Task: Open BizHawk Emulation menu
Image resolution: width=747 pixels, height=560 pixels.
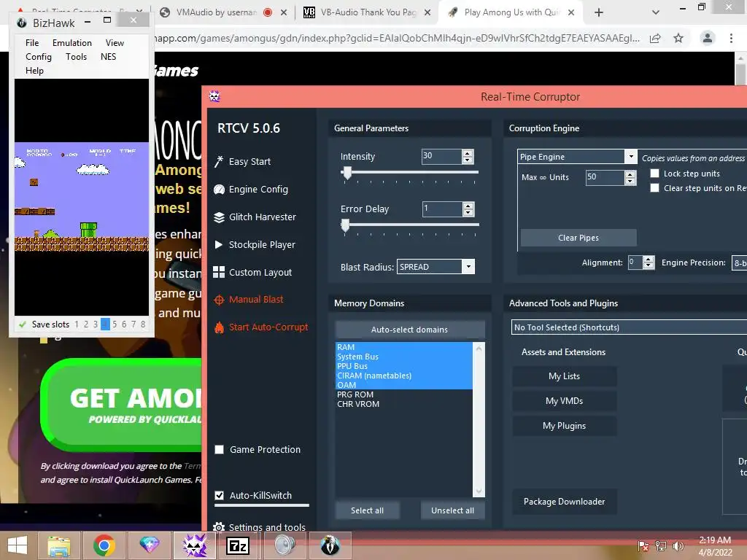Action: pyautogui.click(x=72, y=43)
